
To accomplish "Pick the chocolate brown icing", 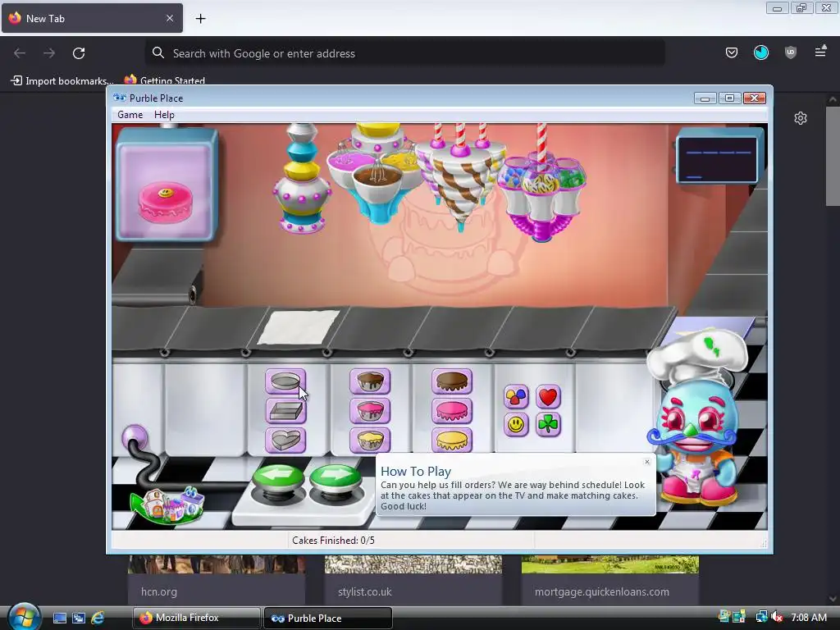I will tap(452, 381).
